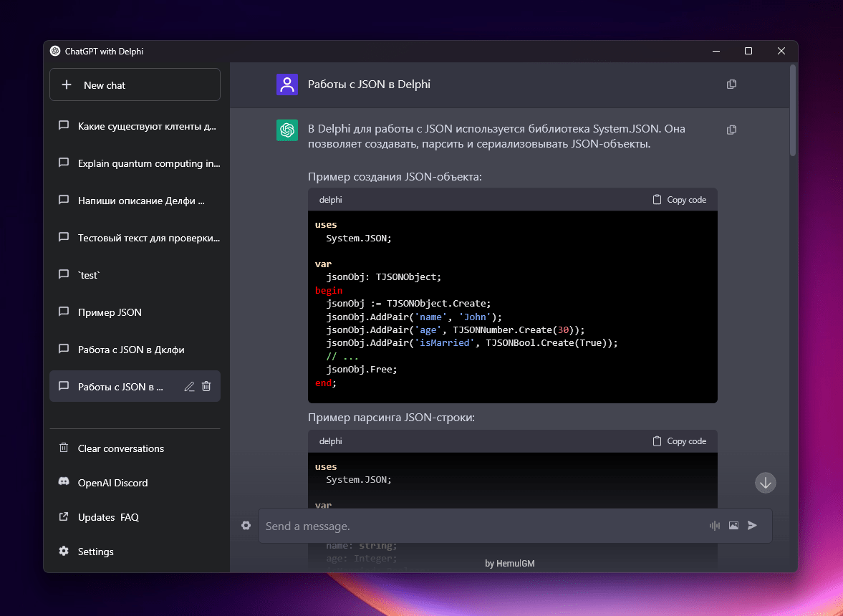843x616 pixels.
Task: Open the settings gear beside the message input
Action: pos(246,525)
